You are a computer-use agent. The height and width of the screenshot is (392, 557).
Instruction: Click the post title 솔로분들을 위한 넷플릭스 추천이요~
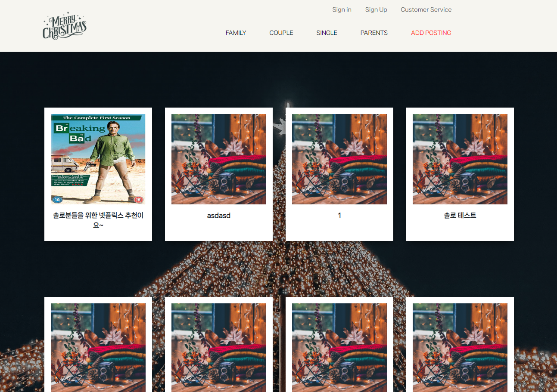[98, 220]
